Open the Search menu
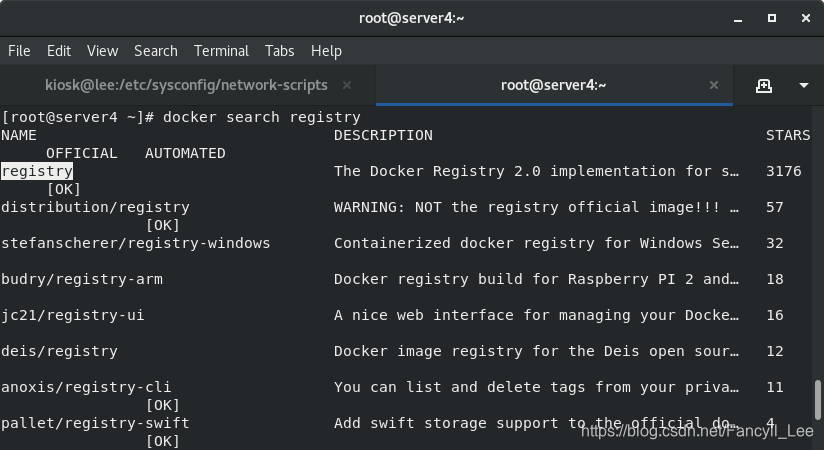Viewport: 824px width, 450px height. tap(156, 51)
